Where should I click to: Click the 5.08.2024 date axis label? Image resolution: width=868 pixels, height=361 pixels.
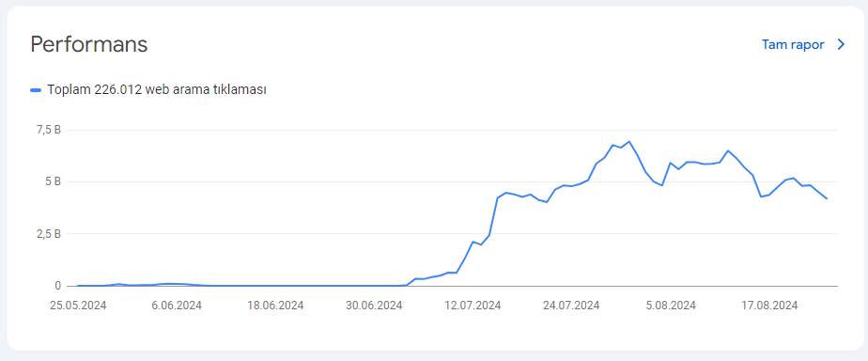click(670, 306)
